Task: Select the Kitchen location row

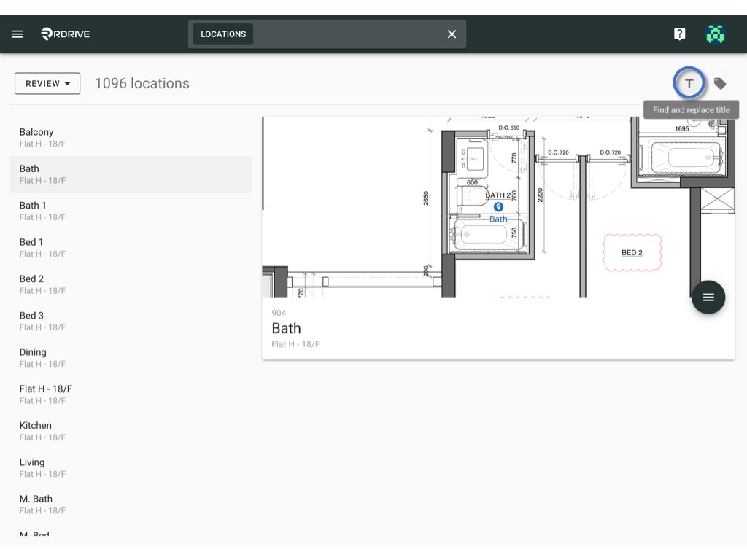Action: tap(131, 431)
